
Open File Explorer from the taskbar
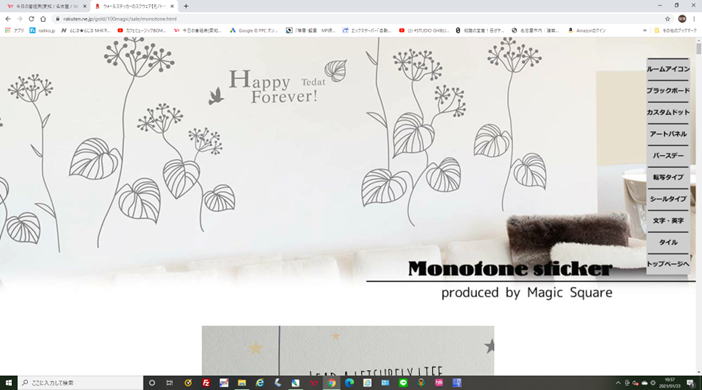[x=242, y=383]
